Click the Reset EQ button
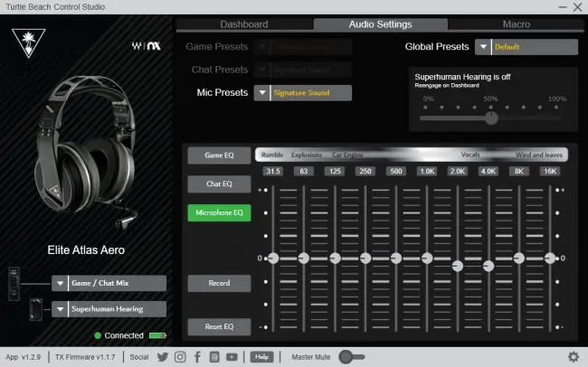The width and height of the screenshot is (588, 367). tap(220, 326)
